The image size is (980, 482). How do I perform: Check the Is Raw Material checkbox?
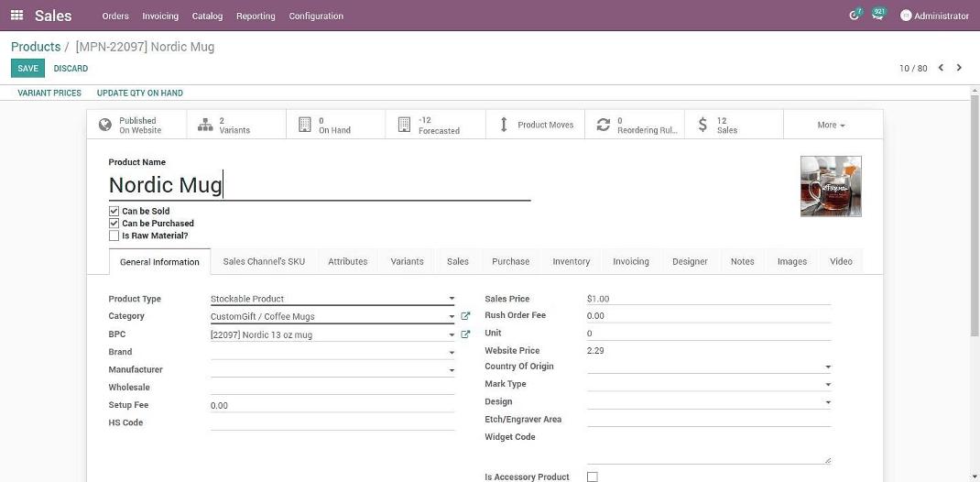pyautogui.click(x=114, y=236)
